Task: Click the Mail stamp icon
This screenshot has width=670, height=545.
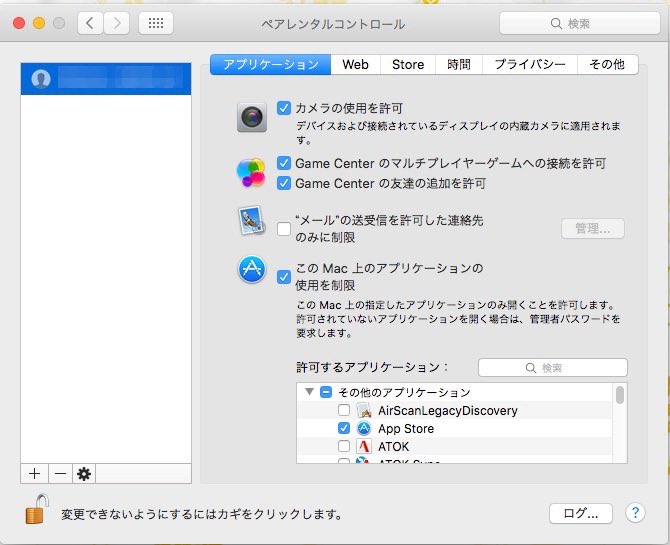Action: [251, 221]
